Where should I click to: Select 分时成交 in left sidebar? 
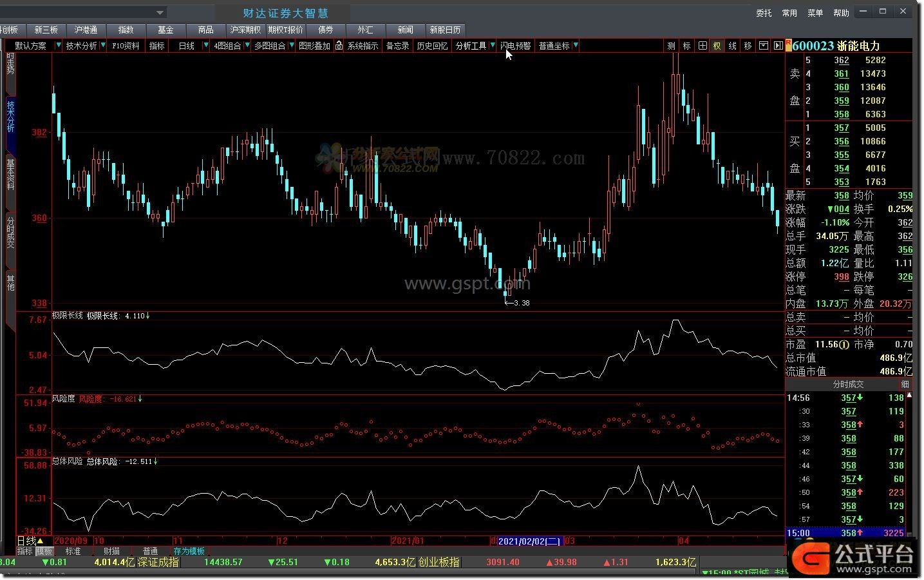[x=10, y=232]
